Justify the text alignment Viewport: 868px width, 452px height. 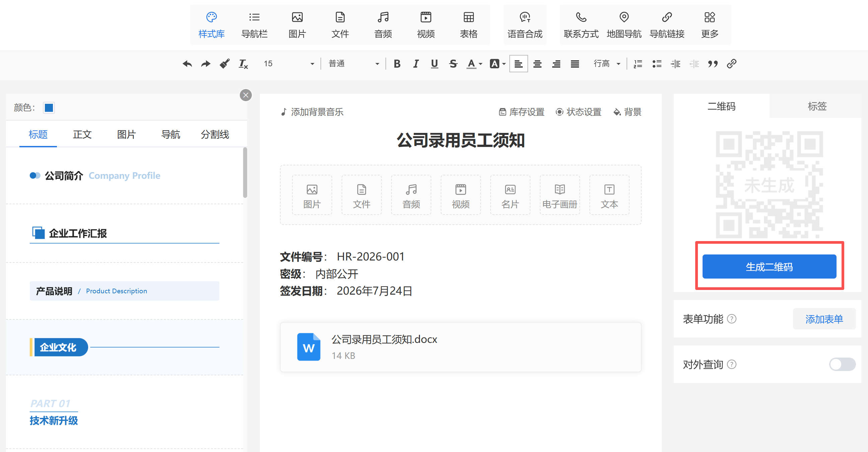coord(575,64)
